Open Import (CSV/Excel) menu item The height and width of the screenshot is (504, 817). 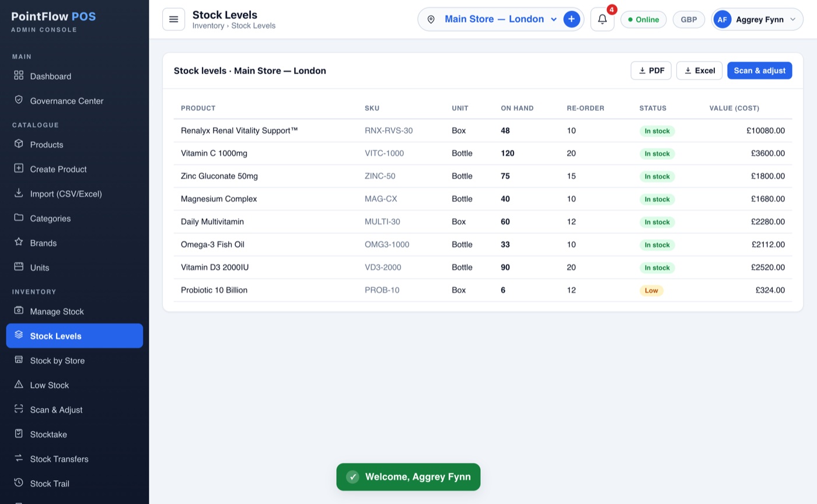pos(75,194)
